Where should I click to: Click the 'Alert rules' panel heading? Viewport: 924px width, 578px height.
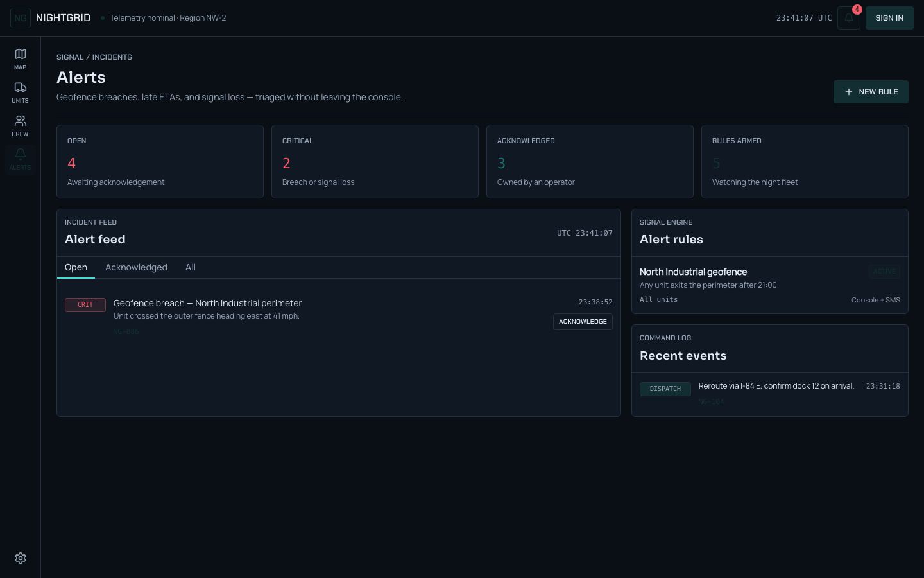click(x=671, y=240)
